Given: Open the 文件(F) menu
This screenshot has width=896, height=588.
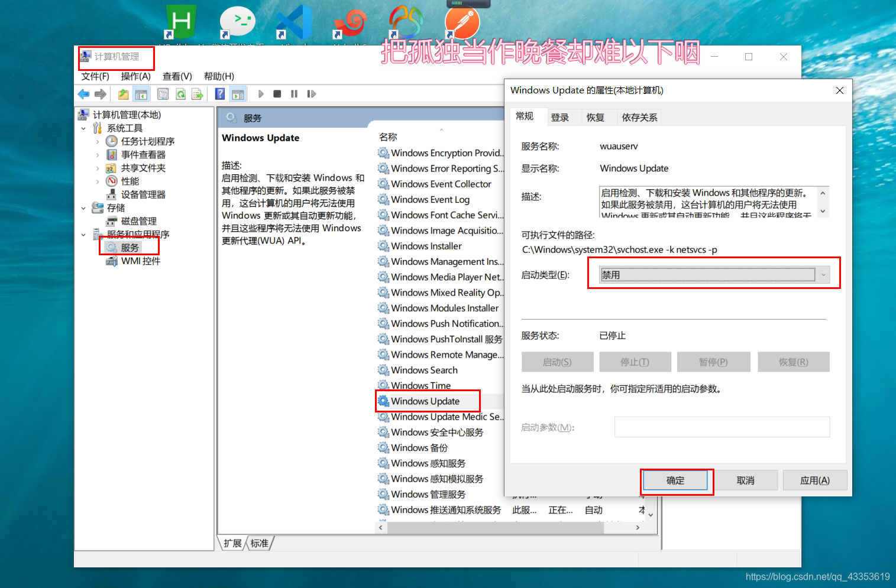Looking at the screenshot, I should click(95, 76).
